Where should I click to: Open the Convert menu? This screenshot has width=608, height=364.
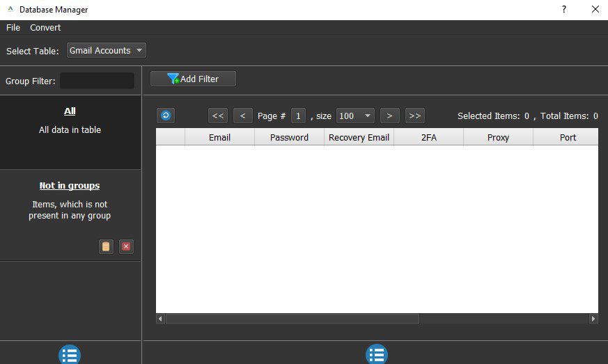[x=45, y=28]
